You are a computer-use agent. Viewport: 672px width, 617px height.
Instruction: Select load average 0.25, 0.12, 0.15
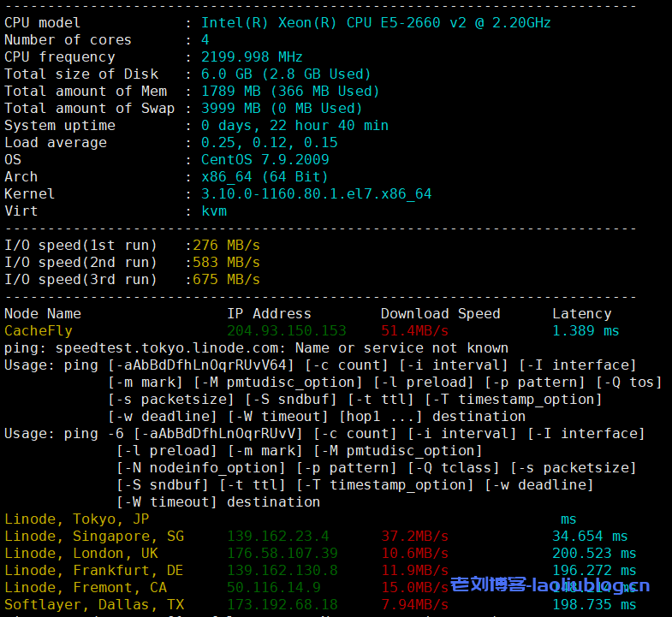270,143
